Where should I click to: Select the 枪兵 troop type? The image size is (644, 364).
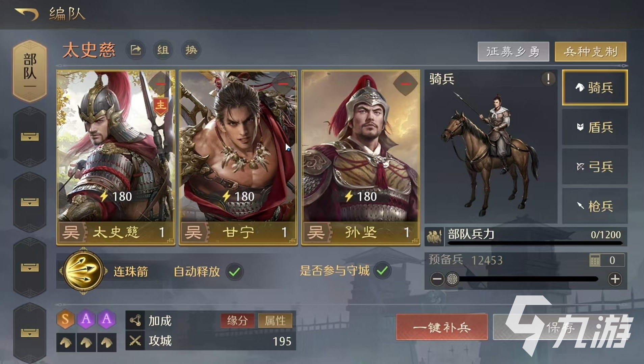point(595,206)
